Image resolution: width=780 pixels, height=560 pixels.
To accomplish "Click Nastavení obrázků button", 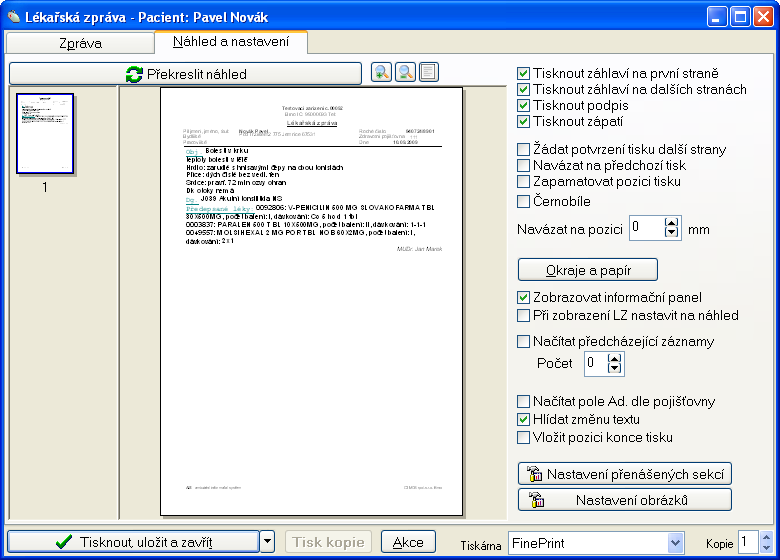I will click(625, 500).
